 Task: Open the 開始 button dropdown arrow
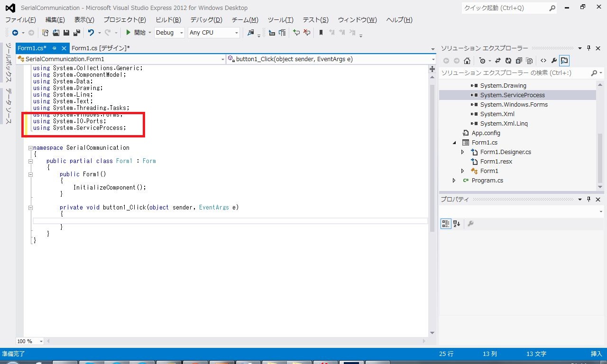pos(150,33)
